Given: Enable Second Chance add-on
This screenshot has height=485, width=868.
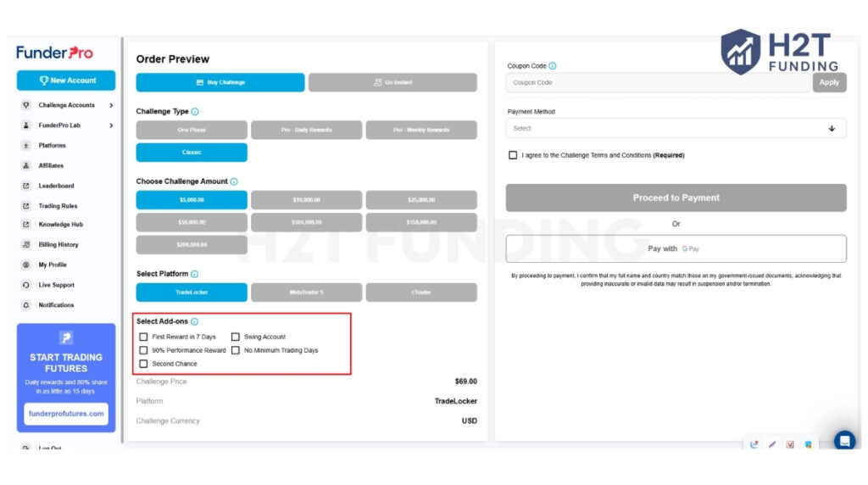Looking at the screenshot, I should [x=144, y=364].
